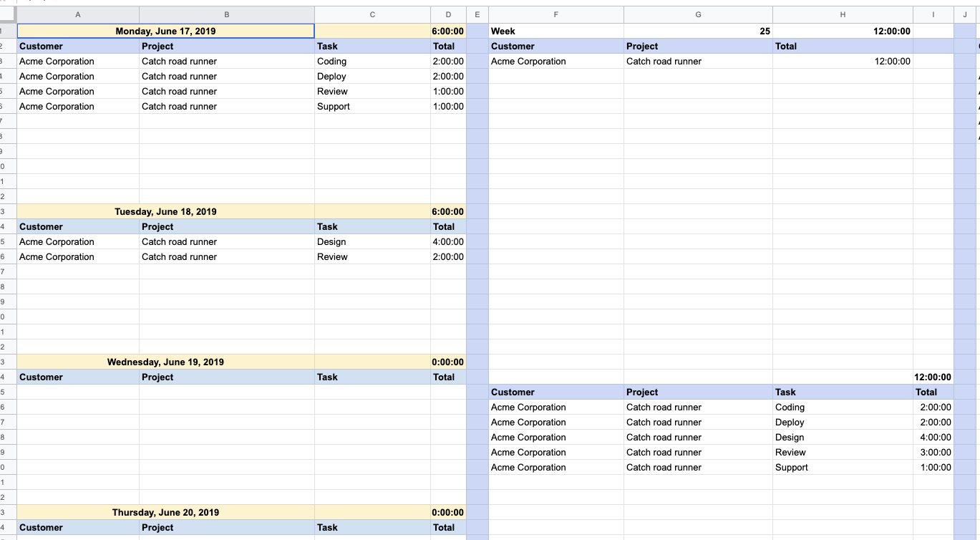Select column F header
Viewport: 980px width, 540px height.
[x=556, y=15]
